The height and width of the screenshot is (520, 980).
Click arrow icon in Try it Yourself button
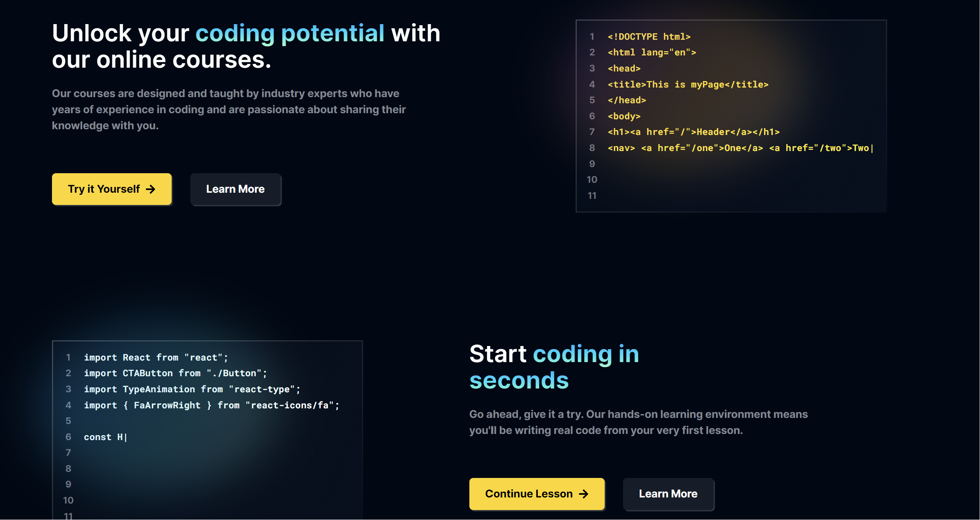(x=151, y=189)
